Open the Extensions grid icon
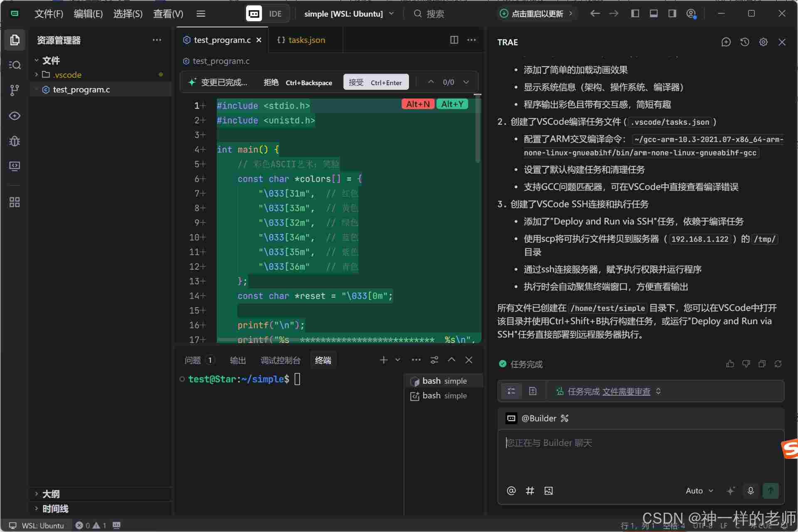This screenshot has width=798, height=532. click(15, 202)
